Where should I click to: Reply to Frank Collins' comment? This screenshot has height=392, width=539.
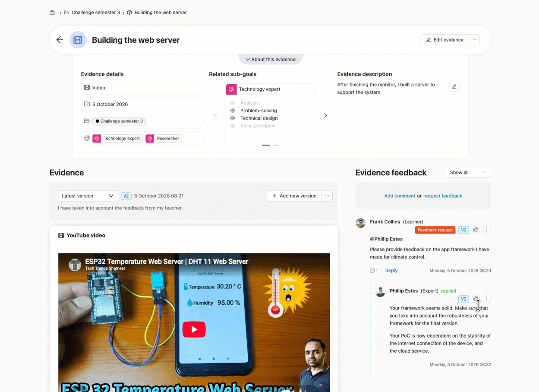pos(391,271)
